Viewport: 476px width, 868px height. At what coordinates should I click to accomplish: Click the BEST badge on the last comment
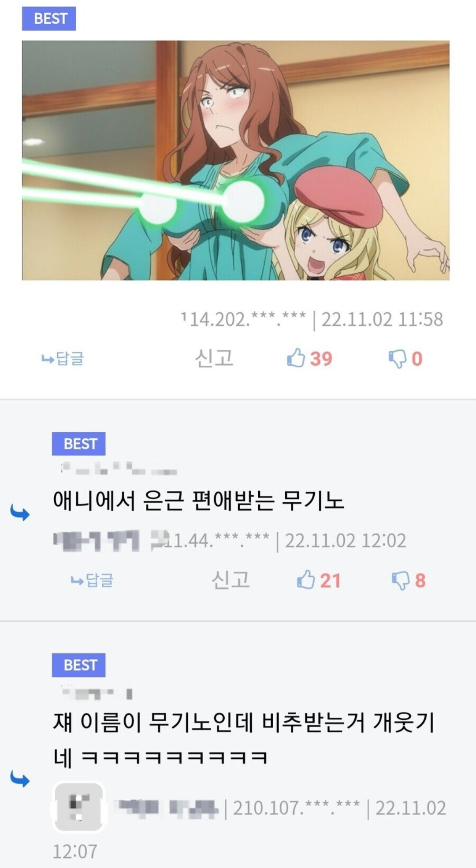click(x=78, y=665)
